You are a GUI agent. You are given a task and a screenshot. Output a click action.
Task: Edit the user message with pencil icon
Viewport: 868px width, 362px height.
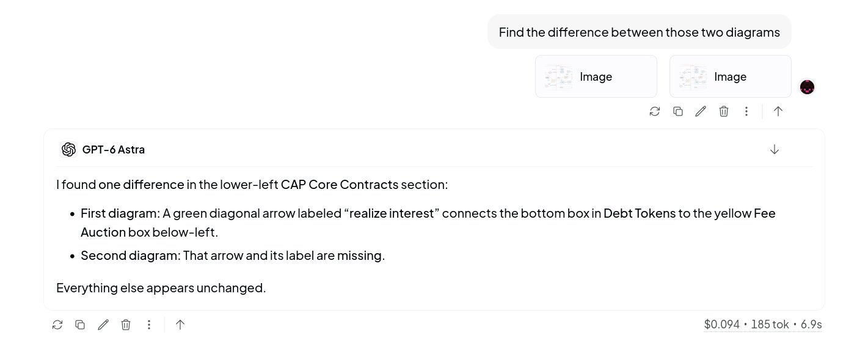[x=701, y=111]
